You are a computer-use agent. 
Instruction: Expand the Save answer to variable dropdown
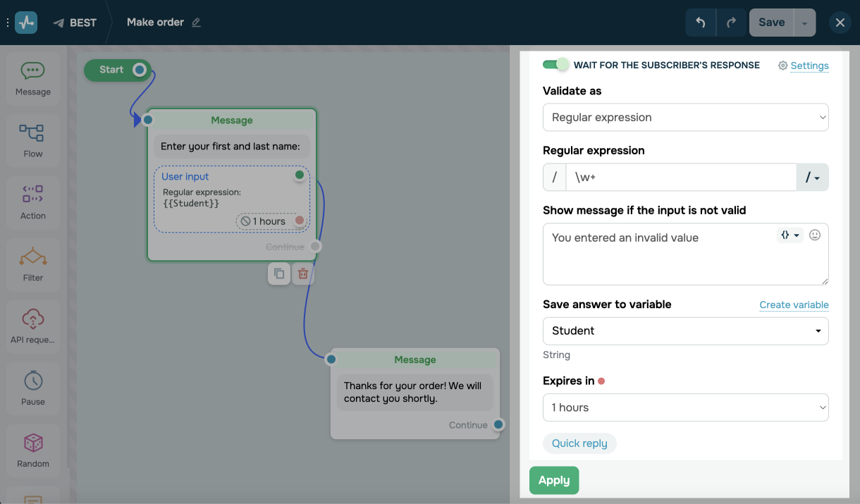pyautogui.click(x=685, y=331)
